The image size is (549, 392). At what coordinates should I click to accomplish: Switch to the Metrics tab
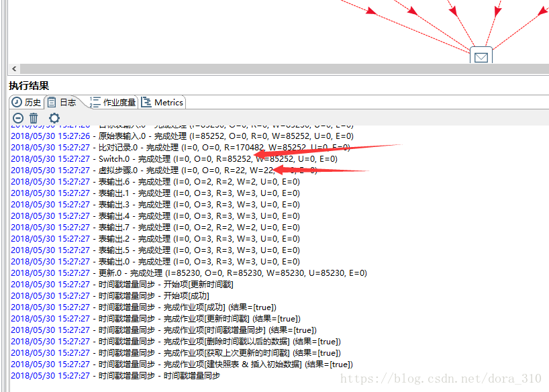point(162,103)
